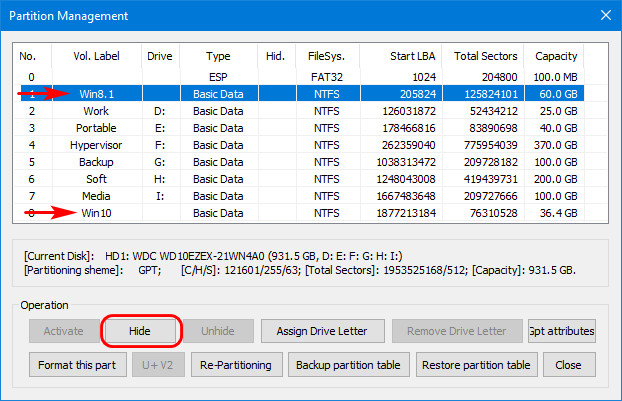Image resolution: width=622 pixels, height=401 pixels.
Task: Click the U+ V2 button
Action: tap(158, 365)
